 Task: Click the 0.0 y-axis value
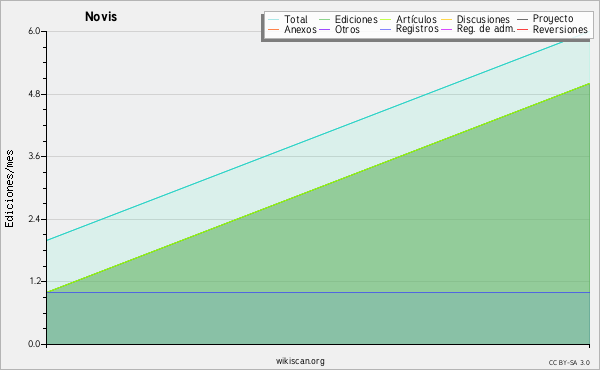coord(34,344)
